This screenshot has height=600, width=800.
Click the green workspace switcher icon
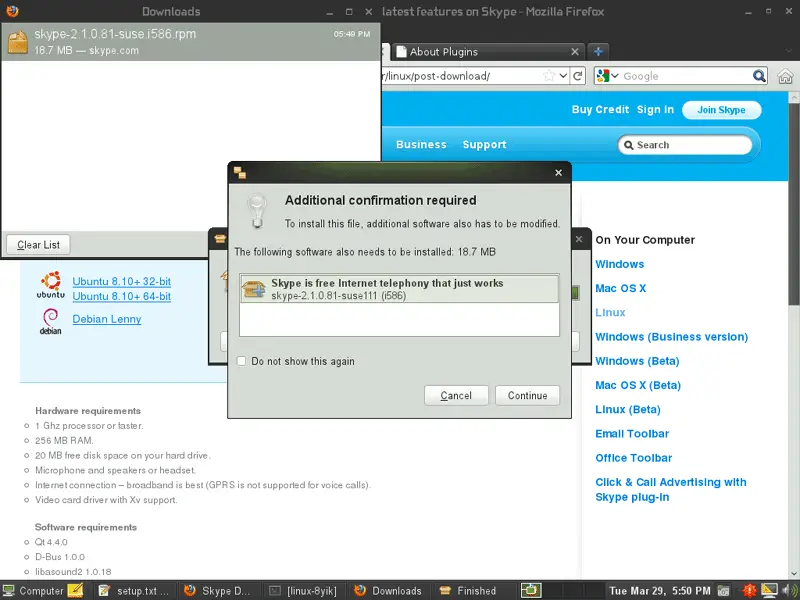(x=531, y=590)
